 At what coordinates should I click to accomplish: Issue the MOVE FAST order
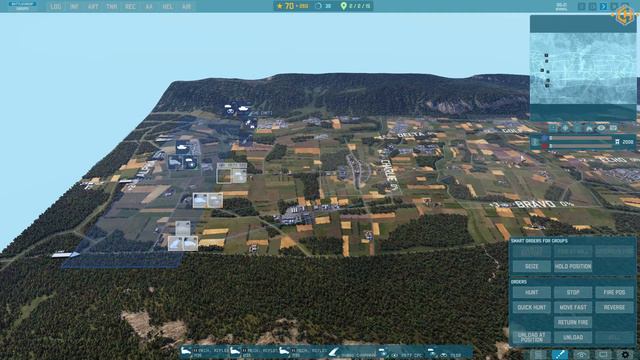coord(573,307)
